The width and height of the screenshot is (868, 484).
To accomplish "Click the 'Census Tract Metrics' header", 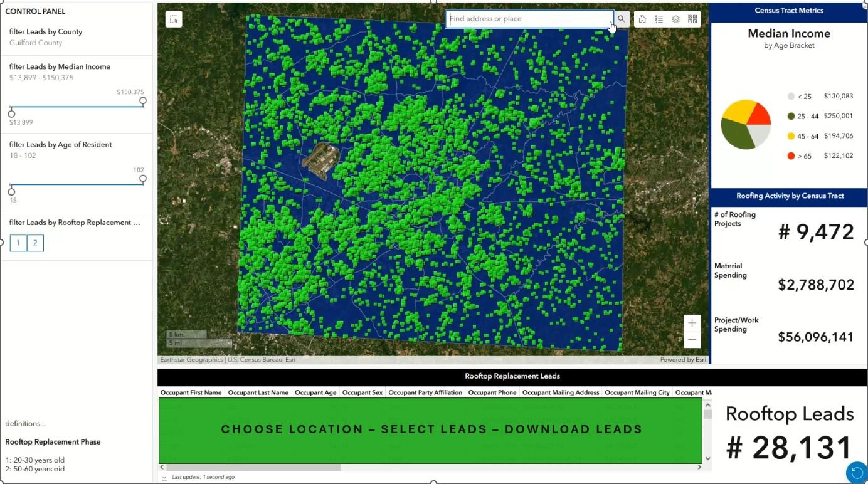I will pos(789,11).
